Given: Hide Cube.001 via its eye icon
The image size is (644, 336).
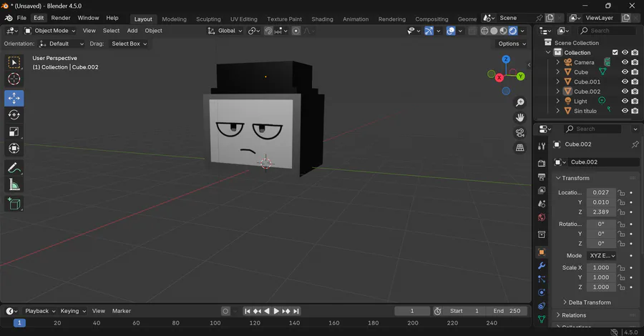Looking at the screenshot, I should tap(625, 81).
